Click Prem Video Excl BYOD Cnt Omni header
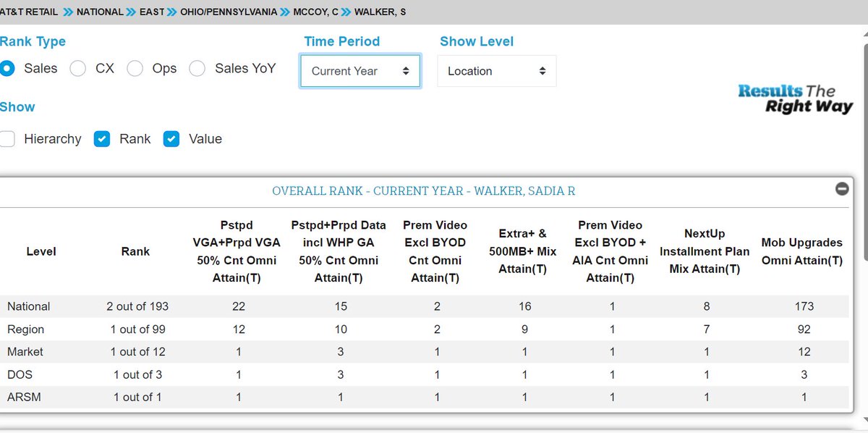 pos(435,251)
